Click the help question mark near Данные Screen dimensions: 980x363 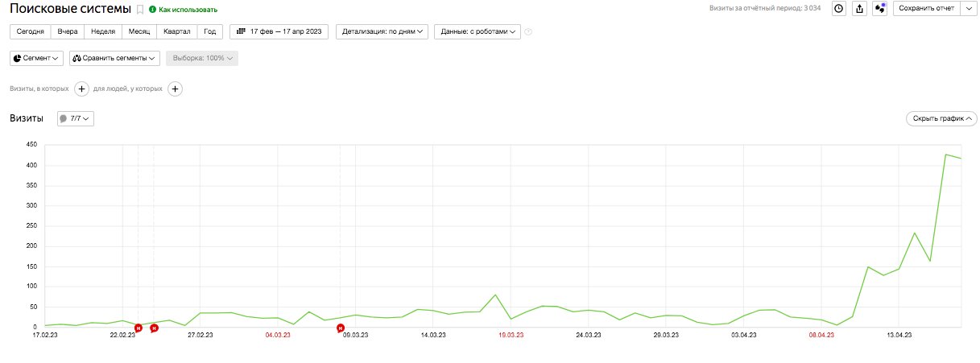point(528,32)
